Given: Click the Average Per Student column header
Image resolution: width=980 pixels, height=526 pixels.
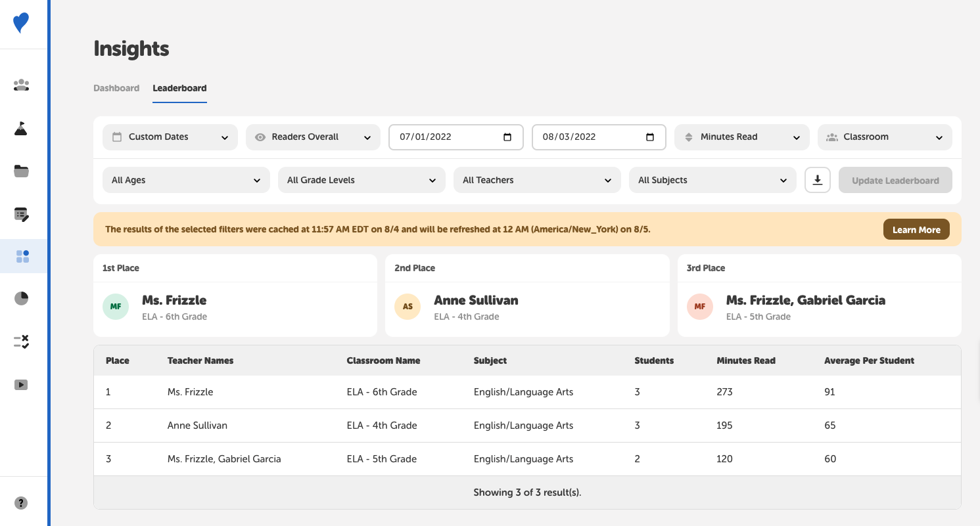Looking at the screenshot, I should [x=869, y=361].
